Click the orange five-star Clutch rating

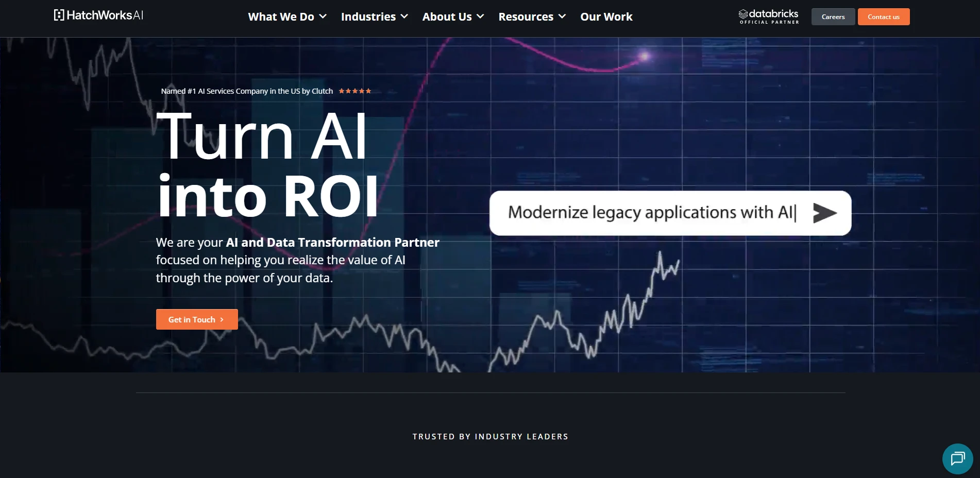[x=354, y=91]
